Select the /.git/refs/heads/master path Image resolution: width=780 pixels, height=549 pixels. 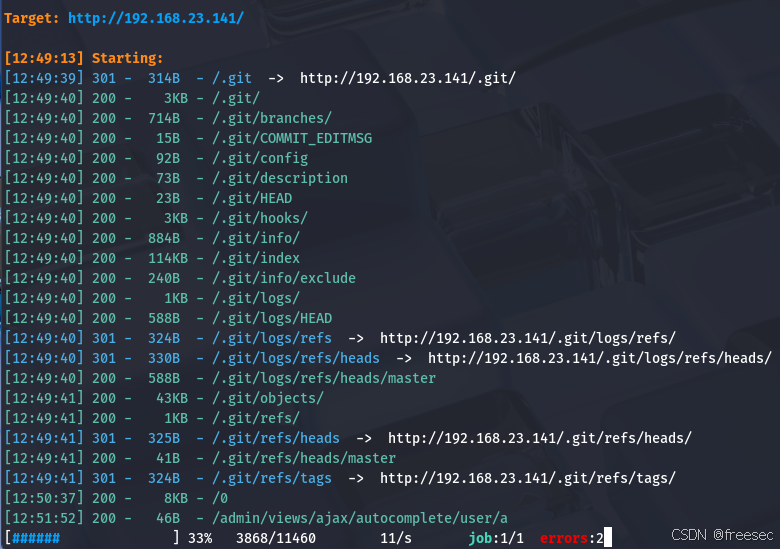click(x=304, y=458)
